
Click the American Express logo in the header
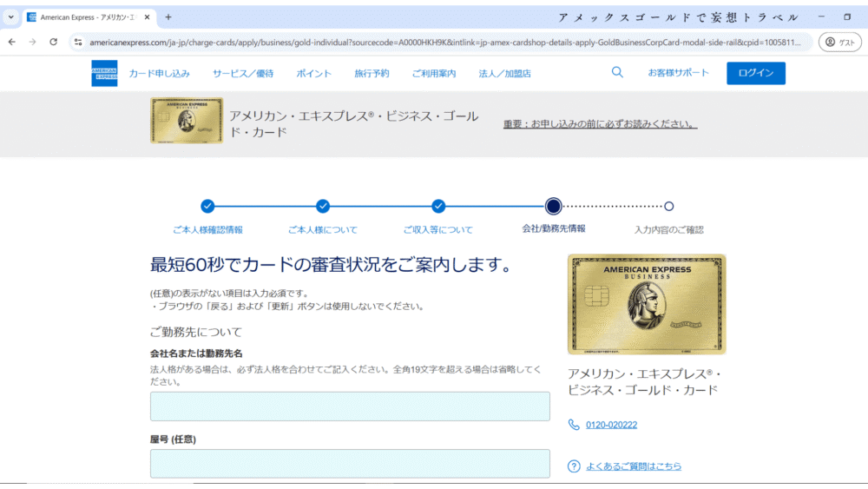tap(104, 73)
